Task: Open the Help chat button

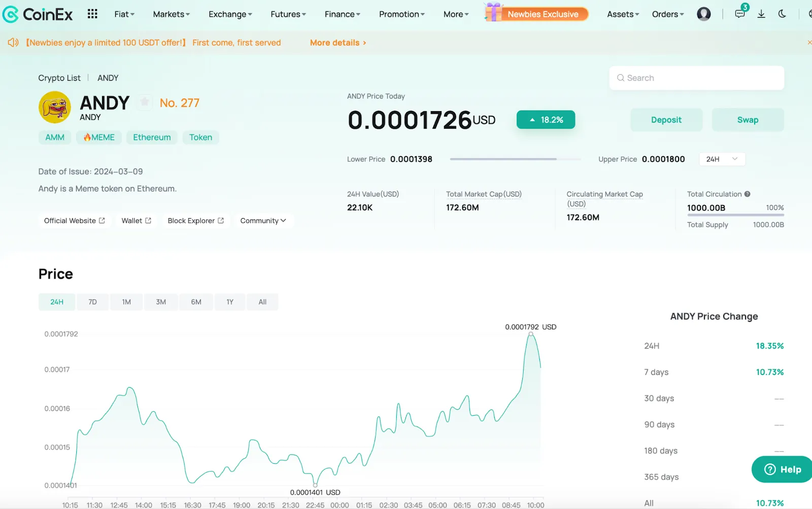Action: 782,469
